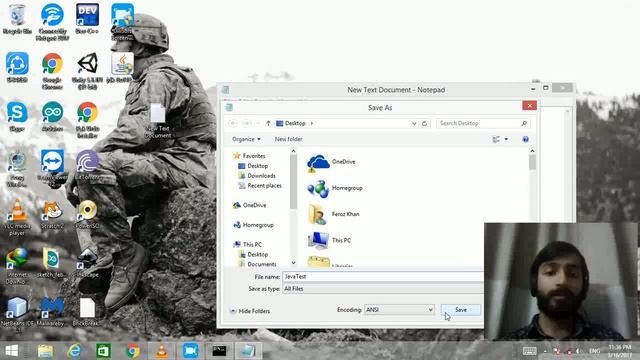Open the Encoding dropdown showing ANSI
This screenshot has height=360, width=640.
(x=399, y=310)
